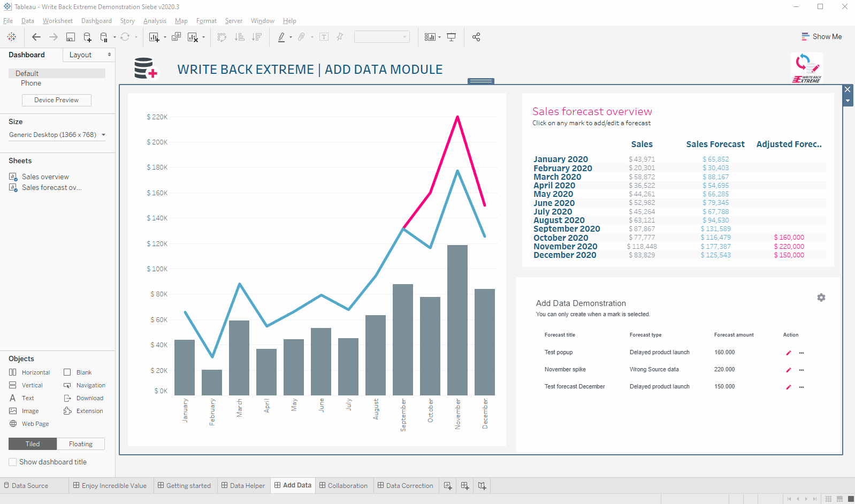Enable Show dashboard title checkbox
The width and height of the screenshot is (855, 504).
(x=12, y=462)
